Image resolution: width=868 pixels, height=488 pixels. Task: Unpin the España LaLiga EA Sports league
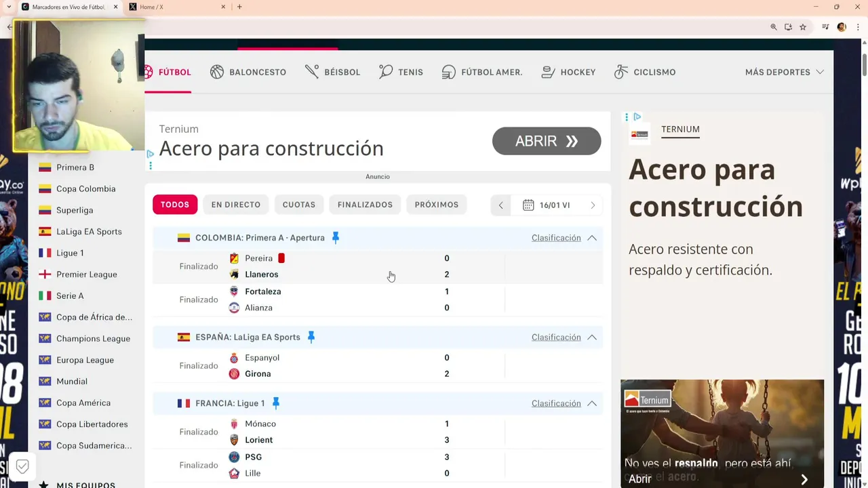pyautogui.click(x=311, y=337)
